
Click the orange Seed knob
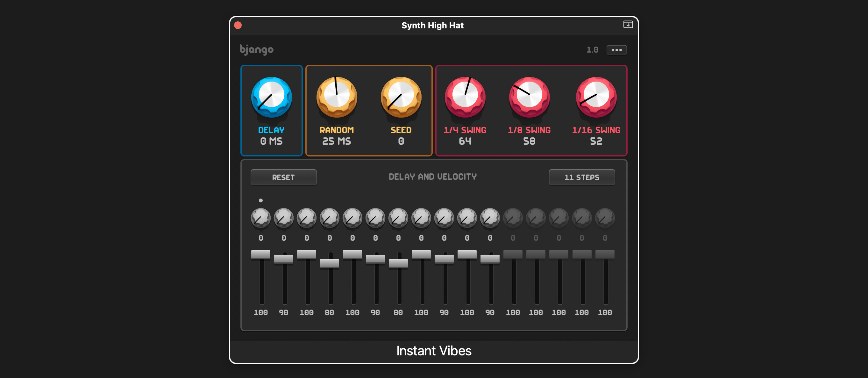point(401,97)
